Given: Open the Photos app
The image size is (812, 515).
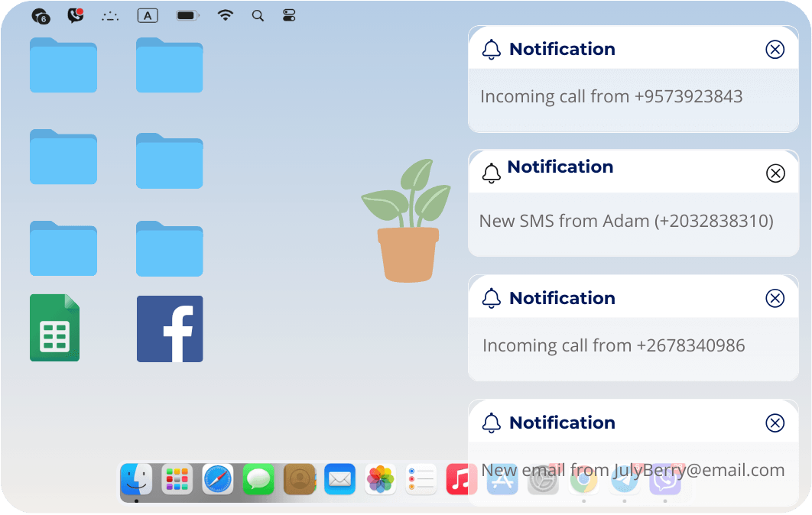Looking at the screenshot, I should pos(380,480).
